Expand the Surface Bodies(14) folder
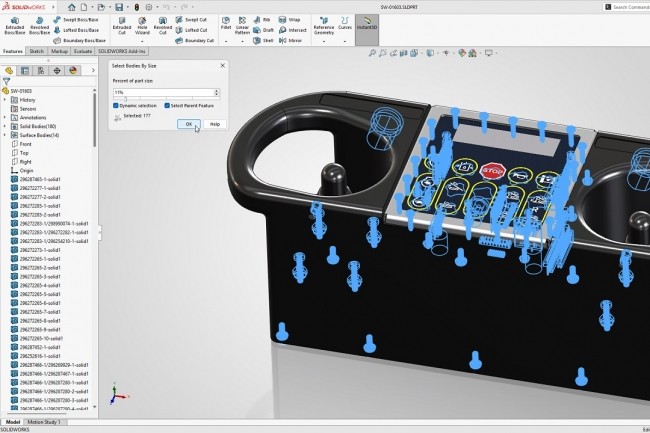The width and height of the screenshot is (650, 433). click(x=5, y=135)
